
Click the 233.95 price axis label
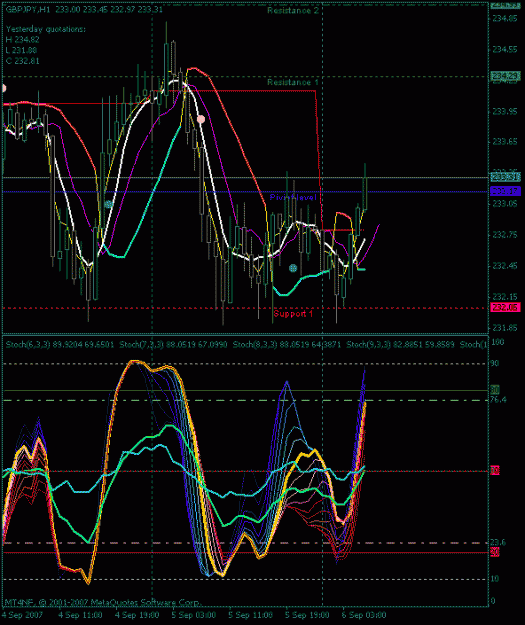click(505, 111)
